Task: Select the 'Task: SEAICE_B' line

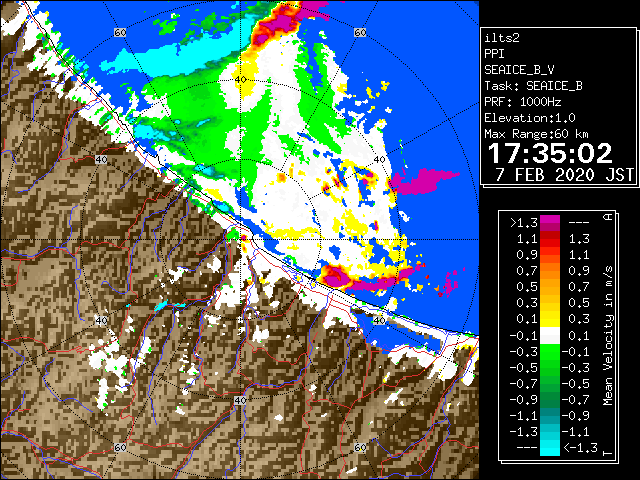Action: tap(533, 86)
